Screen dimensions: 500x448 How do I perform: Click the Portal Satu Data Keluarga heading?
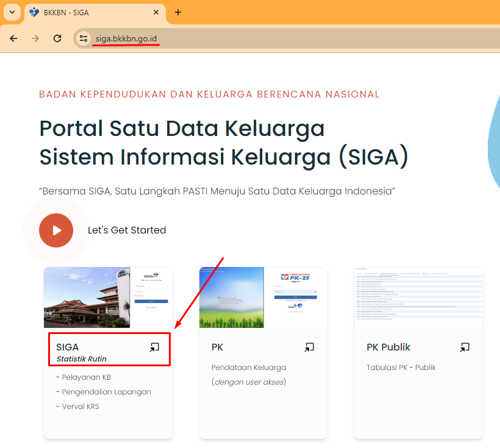[x=182, y=129]
